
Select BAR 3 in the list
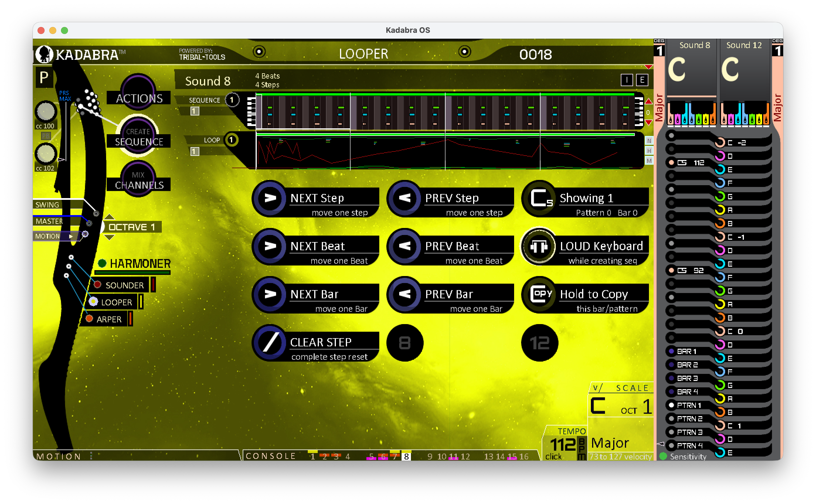click(x=687, y=378)
